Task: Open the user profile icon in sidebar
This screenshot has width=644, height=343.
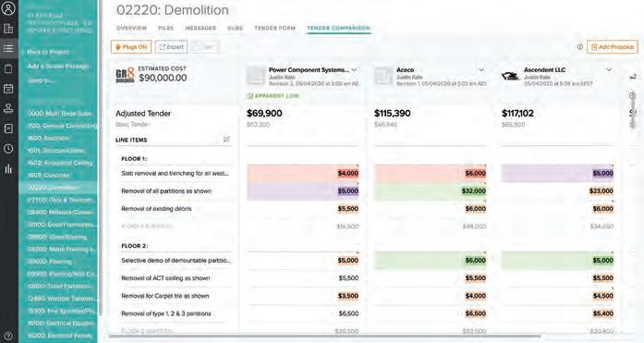Action: pos(8,7)
